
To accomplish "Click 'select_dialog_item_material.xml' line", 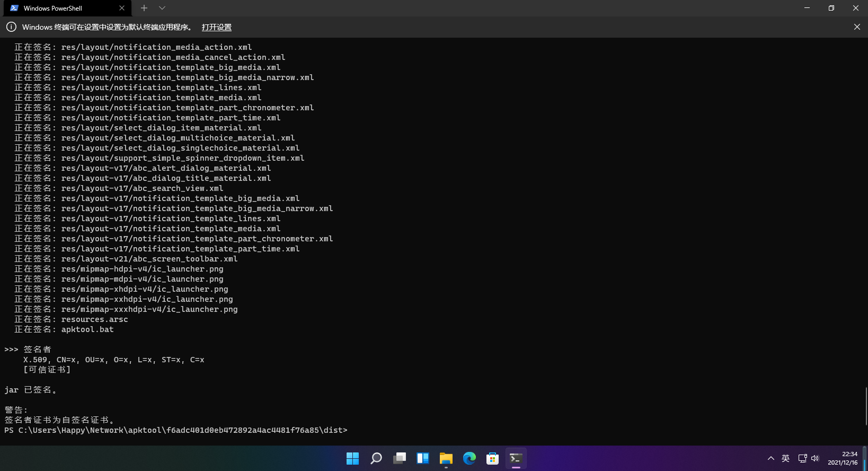I will click(x=138, y=128).
